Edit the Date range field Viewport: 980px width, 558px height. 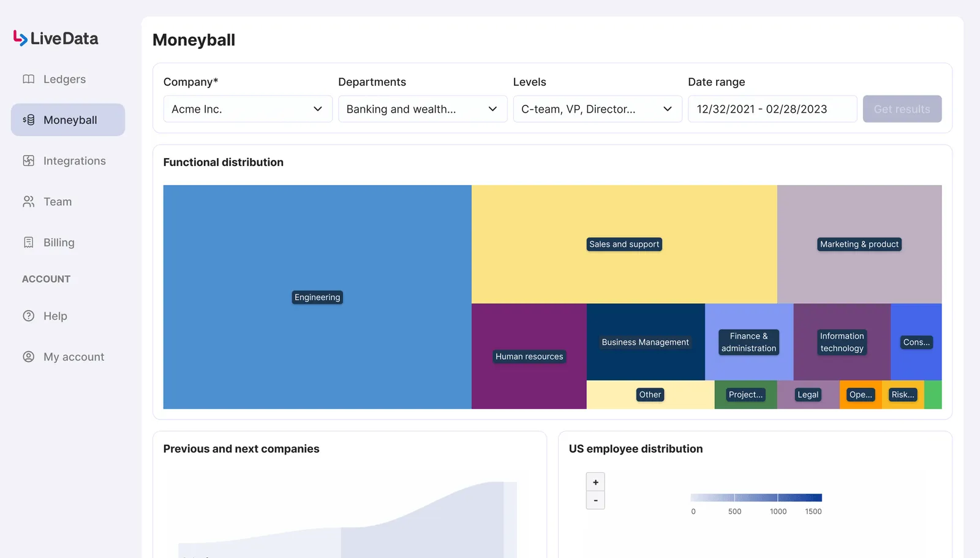pyautogui.click(x=772, y=109)
